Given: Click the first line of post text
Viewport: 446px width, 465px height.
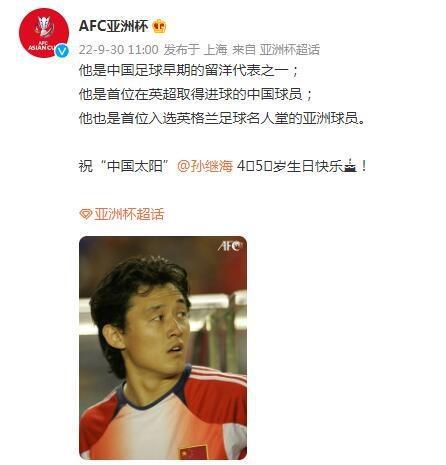Looking at the screenshot, I should [188, 71].
